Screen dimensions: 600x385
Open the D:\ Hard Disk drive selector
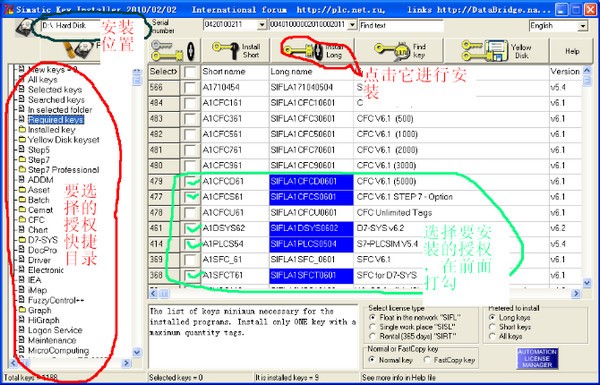tap(71, 26)
